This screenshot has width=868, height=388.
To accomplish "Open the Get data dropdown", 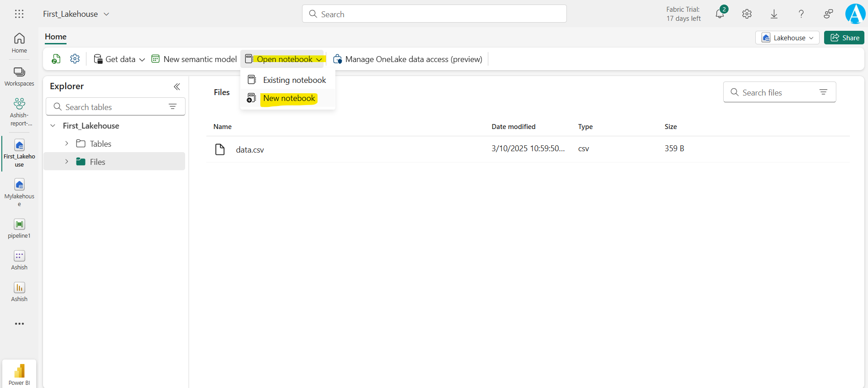I will pyautogui.click(x=119, y=59).
